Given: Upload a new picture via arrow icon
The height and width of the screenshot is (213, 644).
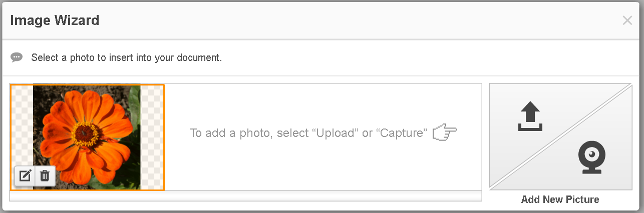Looking at the screenshot, I should point(530,117).
